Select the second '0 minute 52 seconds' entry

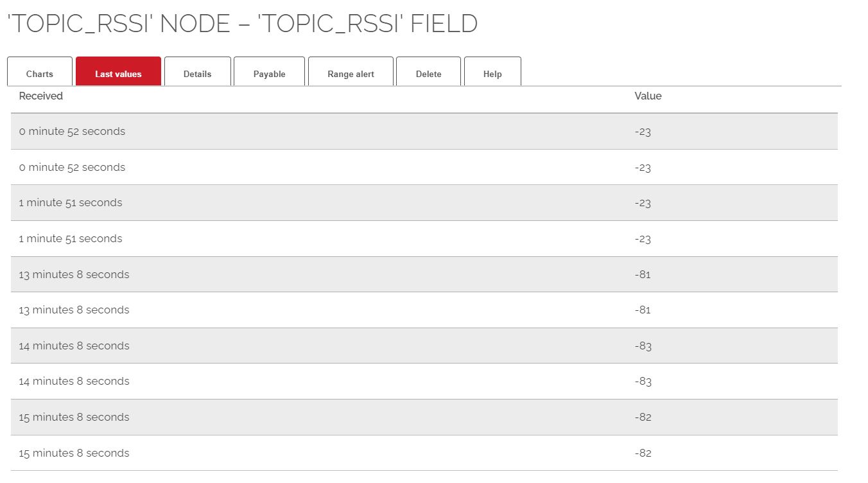click(72, 168)
